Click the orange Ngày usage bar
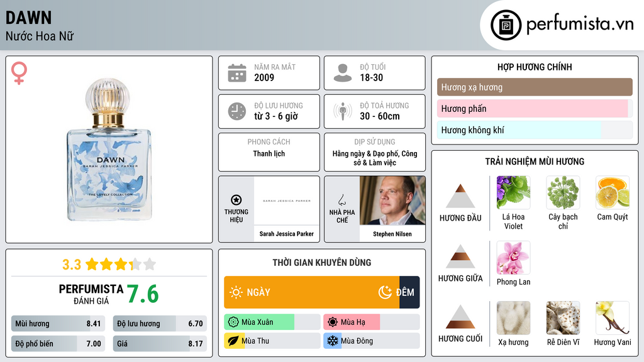This screenshot has height=362, width=644. 312,292
